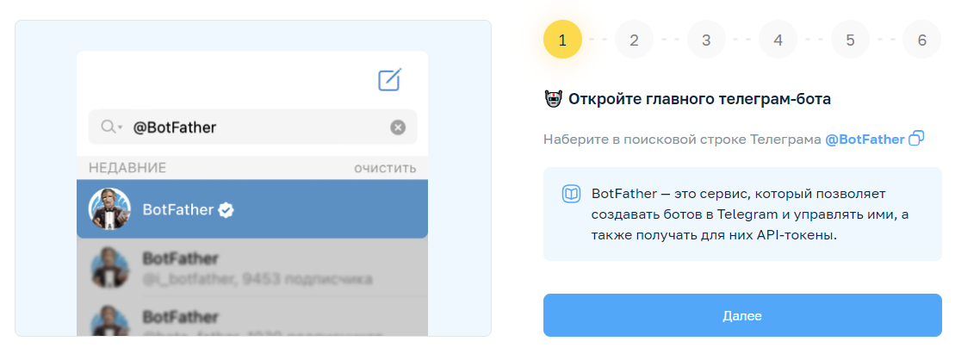
Task: Copy @BotFather username with copy icon
Action: coord(916,139)
